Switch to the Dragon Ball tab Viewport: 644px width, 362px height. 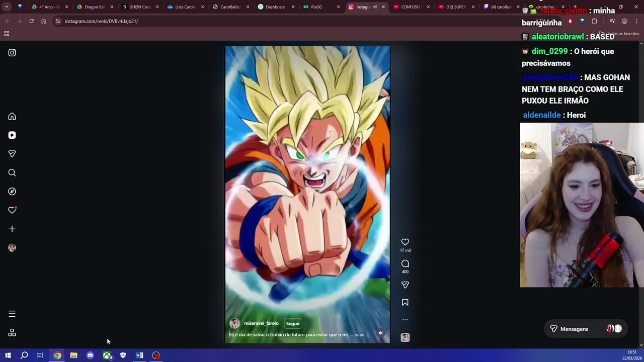click(95, 7)
